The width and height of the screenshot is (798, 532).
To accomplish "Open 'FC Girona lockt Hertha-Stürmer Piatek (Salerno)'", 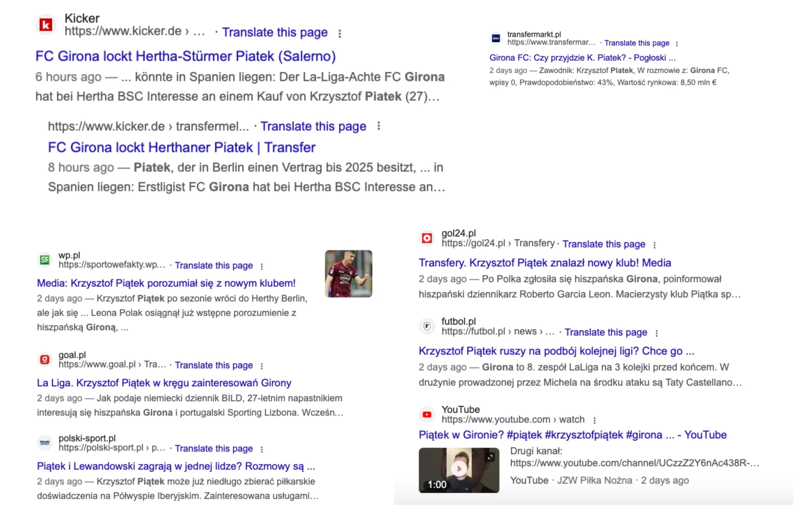I will (x=185, y=56).
